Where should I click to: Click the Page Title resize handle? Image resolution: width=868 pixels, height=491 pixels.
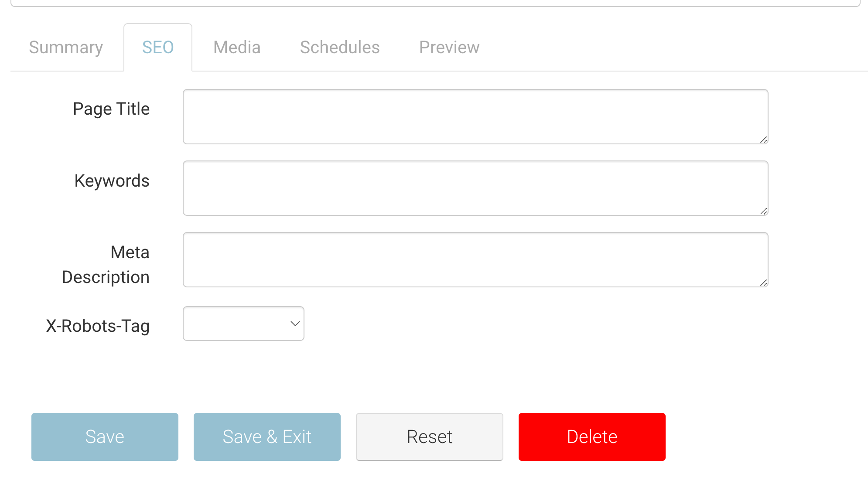763,140
